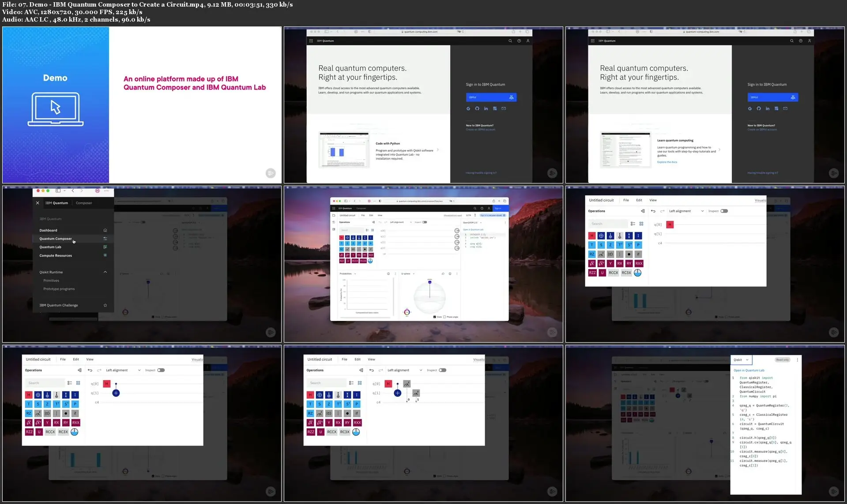Sign in with GitHub icon in Code with Python frame
The width and height of the screenshot is (847, 504).
click(x=477, y=108)
